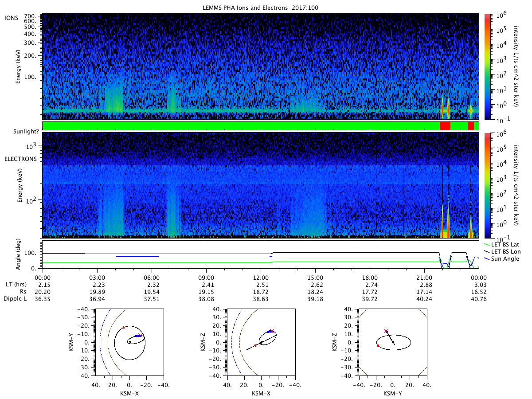Image resolution: width=532 pixels, height=399 pixels.
Task: Click the ions intensity color bar
Action: tap(488, 66)
